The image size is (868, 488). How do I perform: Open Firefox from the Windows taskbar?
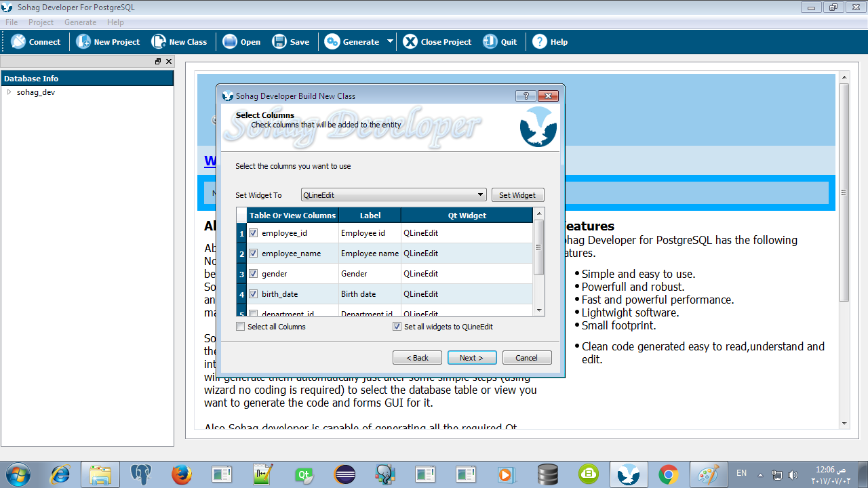pyautogui.click(x=181, y=474)
